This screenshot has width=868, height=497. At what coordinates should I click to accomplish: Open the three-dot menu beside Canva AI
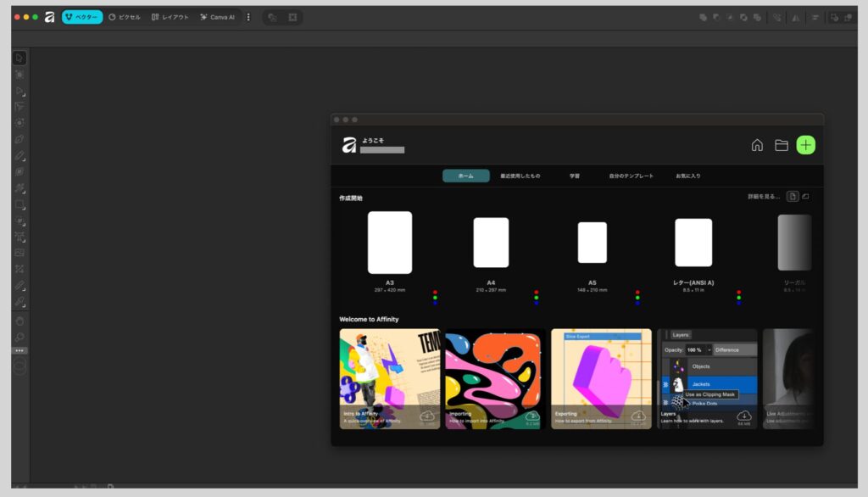[x=248, y=17]
